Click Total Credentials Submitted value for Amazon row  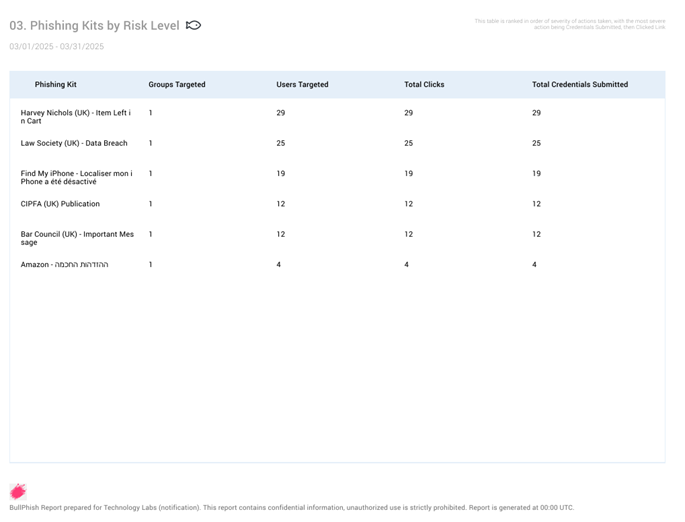click(x=534, y=265)
